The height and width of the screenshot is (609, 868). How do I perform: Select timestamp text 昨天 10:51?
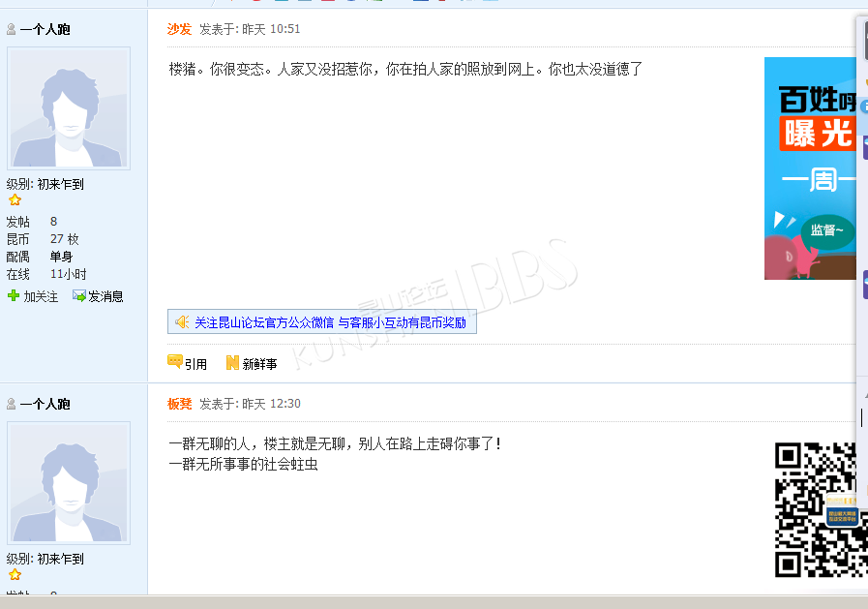pos(271,29)
